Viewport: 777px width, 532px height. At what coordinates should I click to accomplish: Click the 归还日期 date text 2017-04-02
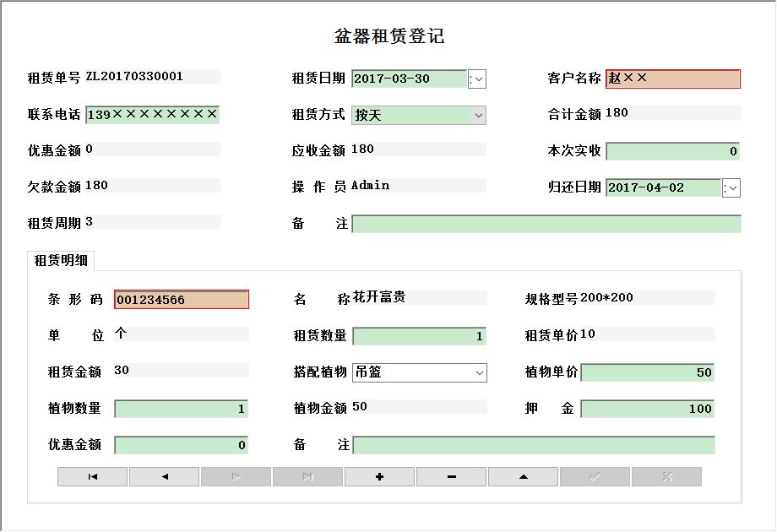coord(646,187)
